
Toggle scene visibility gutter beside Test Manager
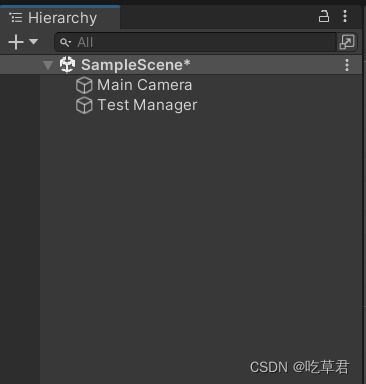pos(20,105)
